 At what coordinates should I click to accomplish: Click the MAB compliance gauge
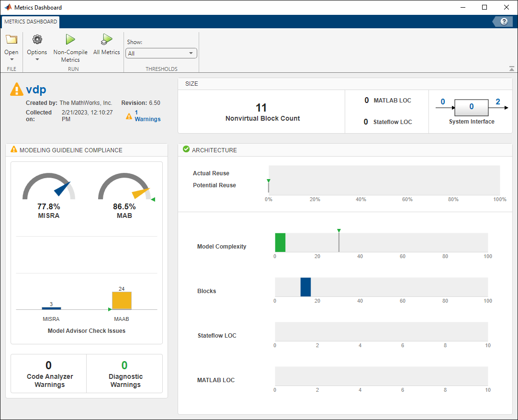[124, 187]
